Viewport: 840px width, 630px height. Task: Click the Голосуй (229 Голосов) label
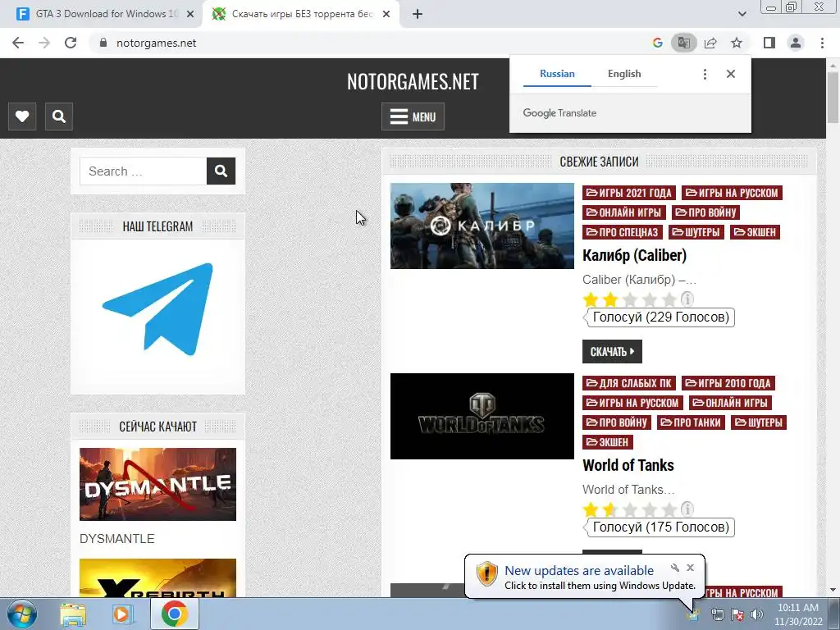[660, 317]
